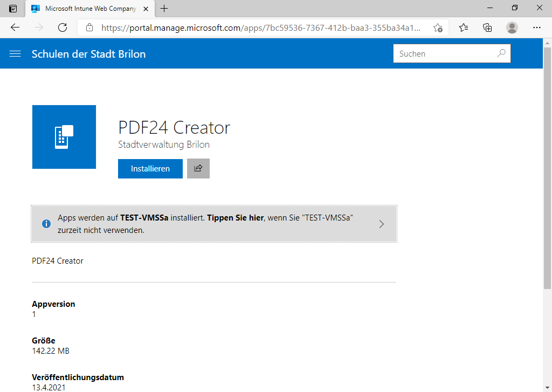Click the vertical page scrollbar

[x=547, y=178]
